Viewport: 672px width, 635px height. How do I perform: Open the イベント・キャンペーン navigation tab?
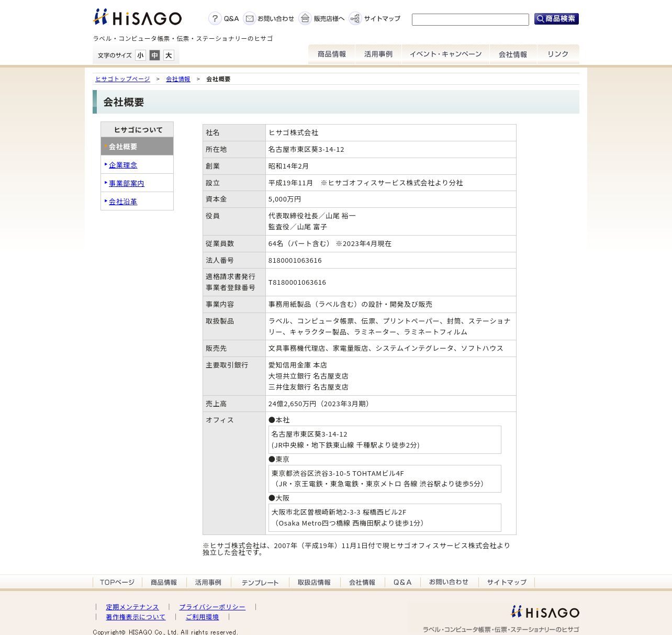(x=445, y=54)
